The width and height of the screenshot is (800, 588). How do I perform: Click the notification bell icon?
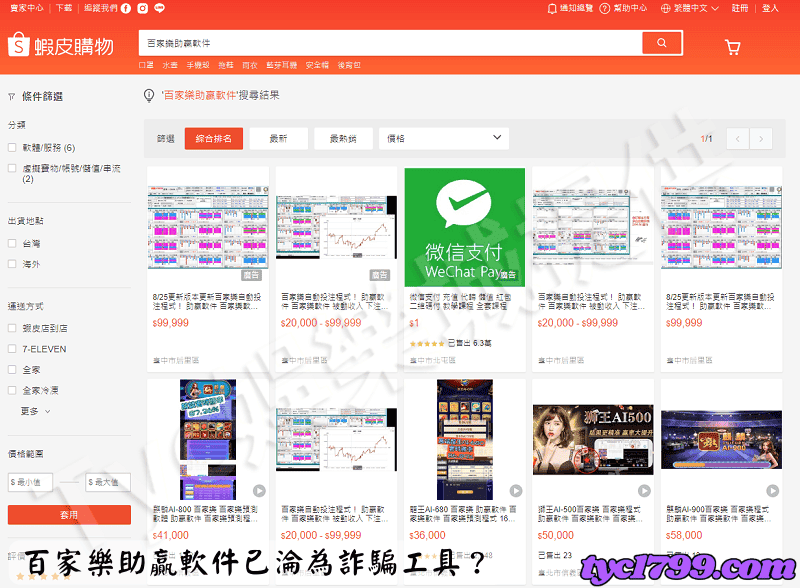[552, 9]
